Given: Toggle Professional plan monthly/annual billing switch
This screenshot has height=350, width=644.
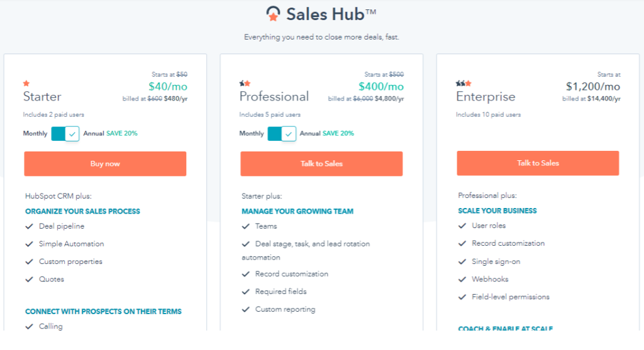Looking at the screenshot, I should pyautogui.click(x=281, y=133).
